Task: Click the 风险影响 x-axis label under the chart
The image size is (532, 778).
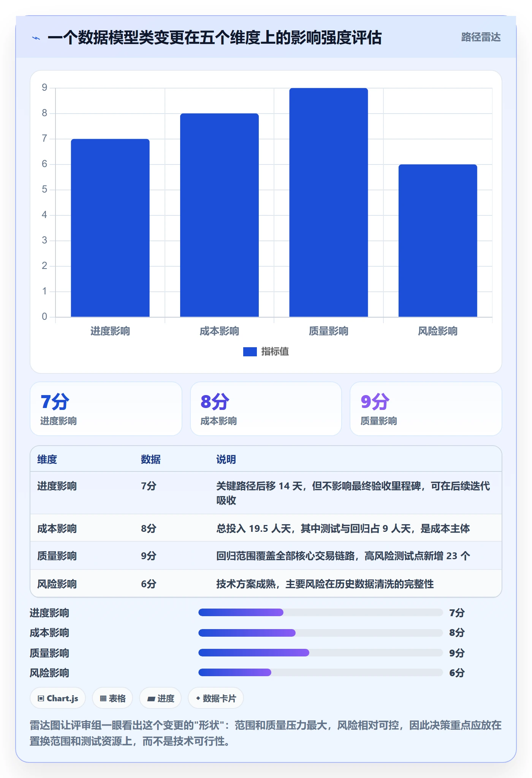Action: tap(438, 331)
